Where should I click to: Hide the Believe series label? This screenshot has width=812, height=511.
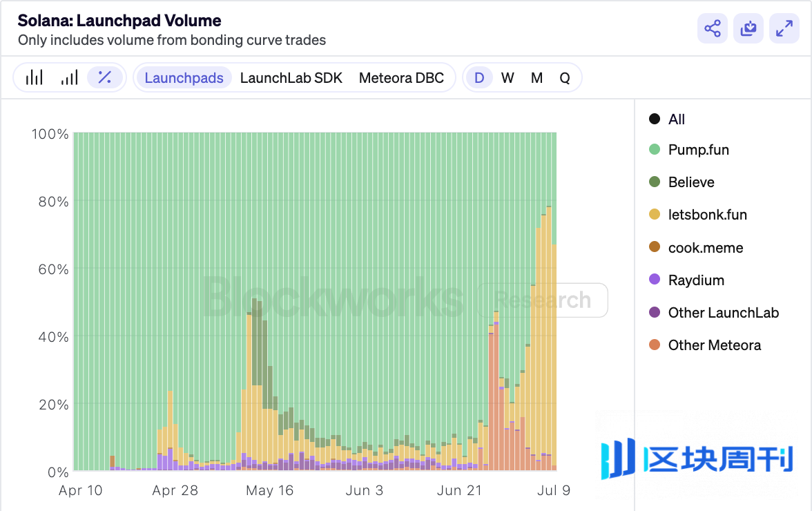pos(691,182)
